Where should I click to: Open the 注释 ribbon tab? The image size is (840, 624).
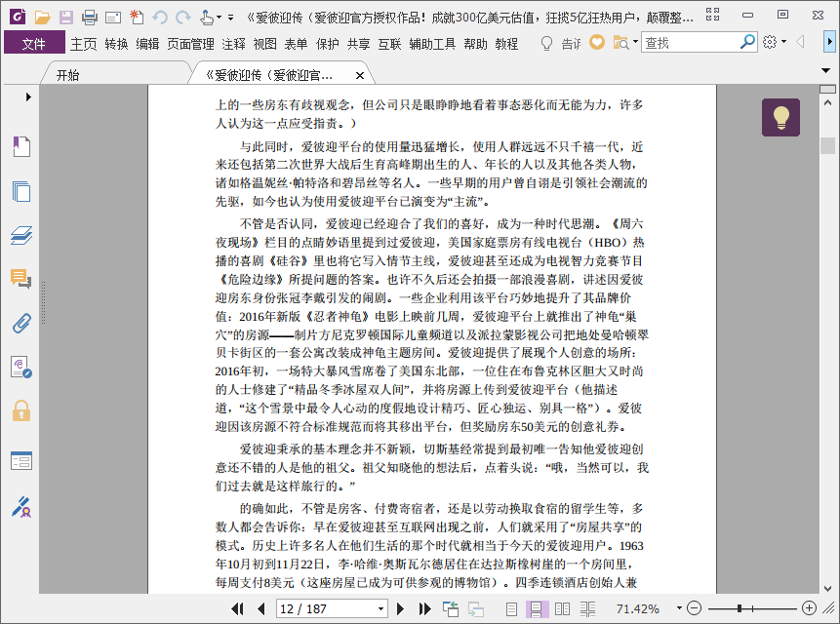[x=233, y=43]
